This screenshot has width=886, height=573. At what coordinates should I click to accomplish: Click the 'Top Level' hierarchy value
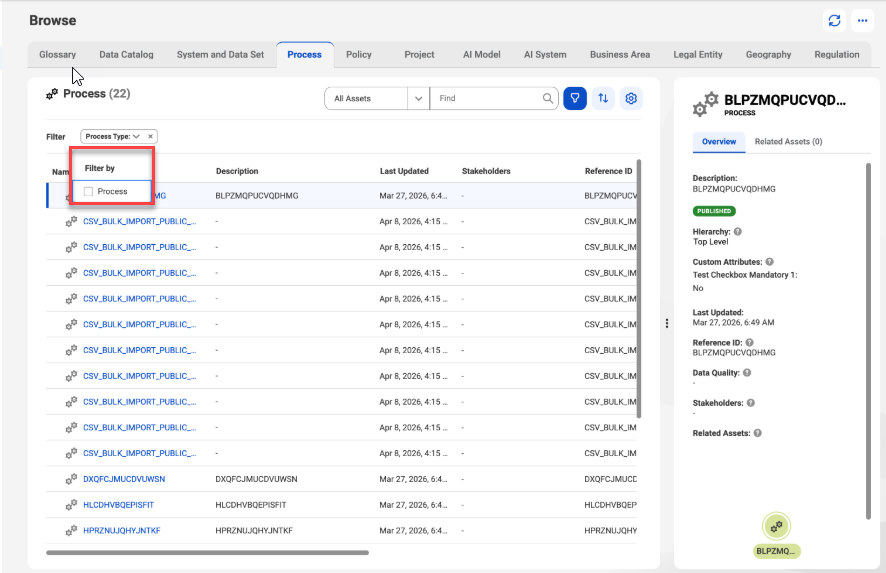710,242
